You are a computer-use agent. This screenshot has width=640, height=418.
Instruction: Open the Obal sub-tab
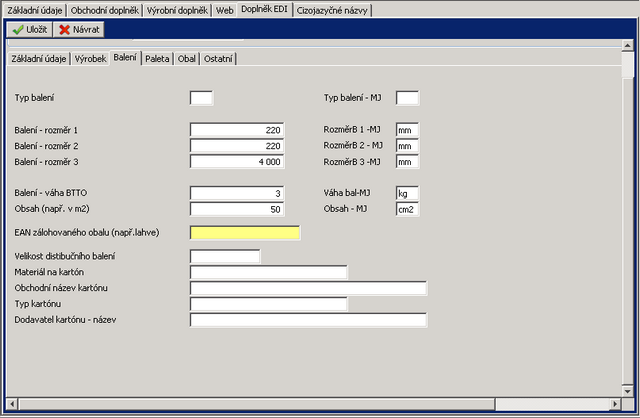[187, 59]
